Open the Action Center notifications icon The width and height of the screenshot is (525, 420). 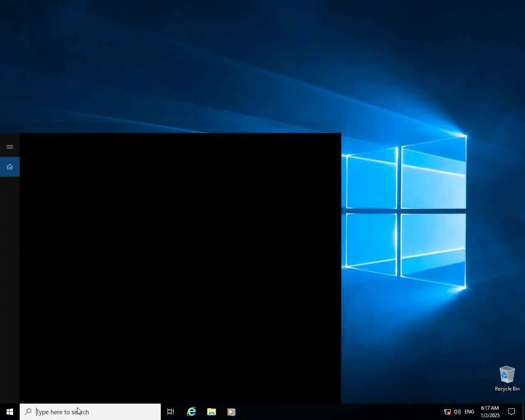click(511, 412)
